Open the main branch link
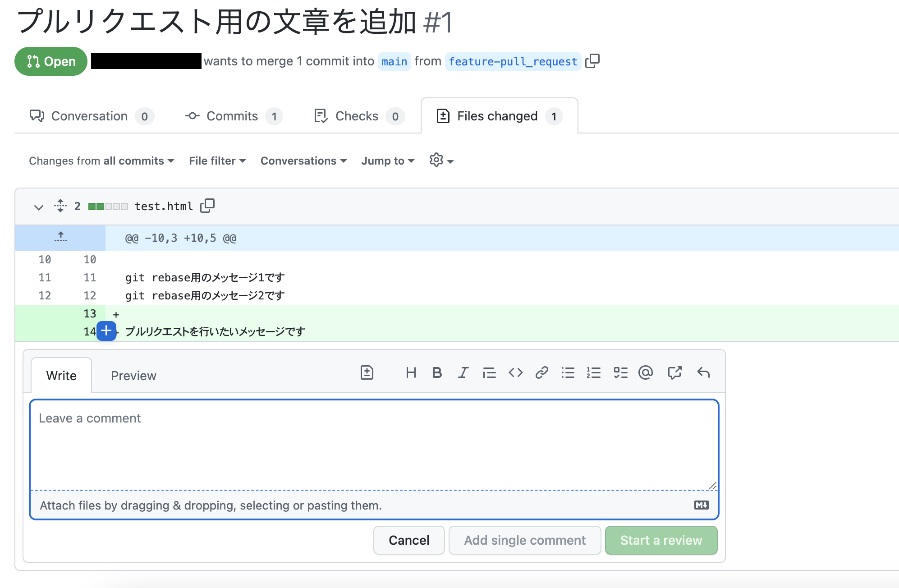Image resolution: width=899 pixels, height=588 pixels. click(x=394, y=61)
